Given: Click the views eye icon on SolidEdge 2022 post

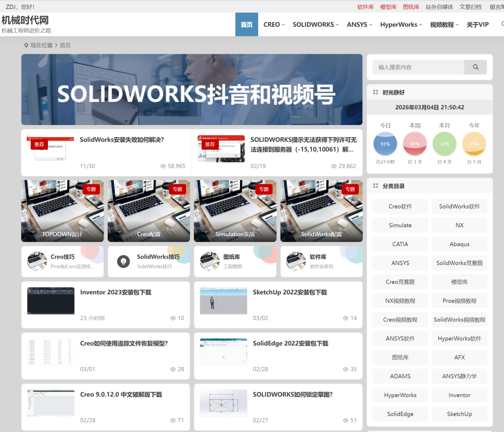Looking at the screenshot, I should 345,369.
